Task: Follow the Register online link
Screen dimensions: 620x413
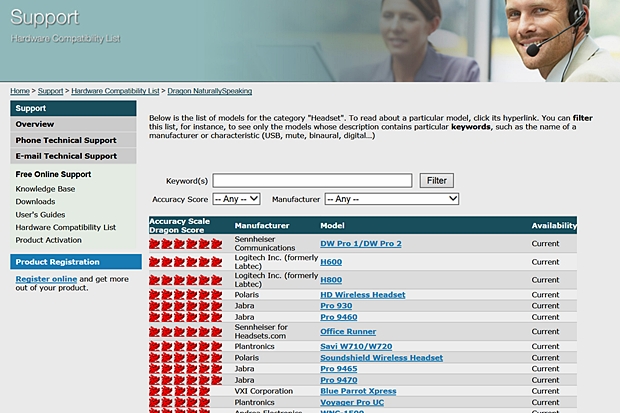Action: (46, 279)
